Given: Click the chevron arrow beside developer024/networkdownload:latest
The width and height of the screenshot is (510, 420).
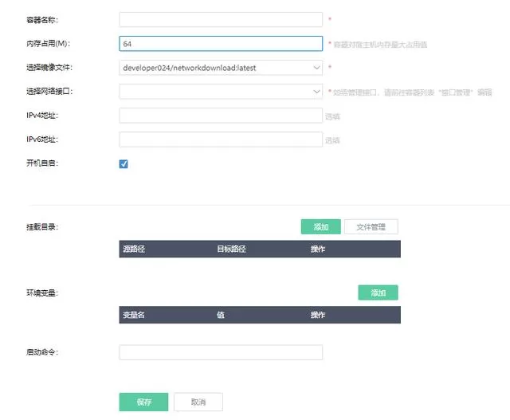Looking at the screenshot, I should (x=316, y=68).
